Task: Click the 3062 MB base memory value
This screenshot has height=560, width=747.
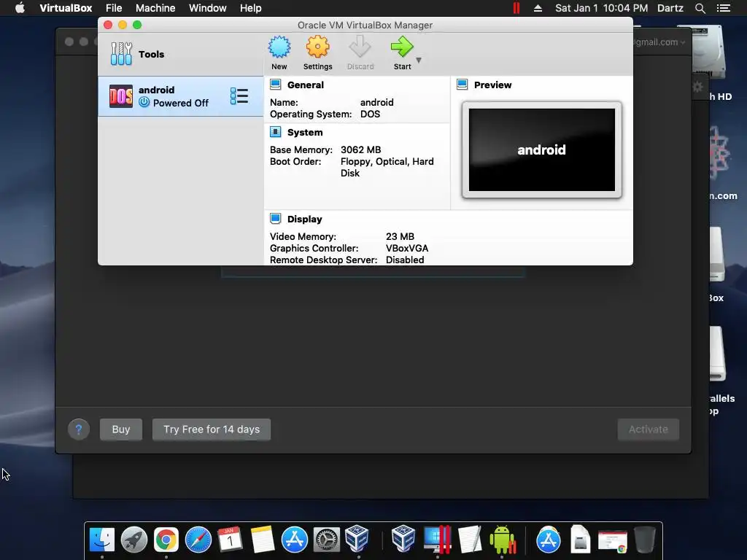Action: coord(360,149)
